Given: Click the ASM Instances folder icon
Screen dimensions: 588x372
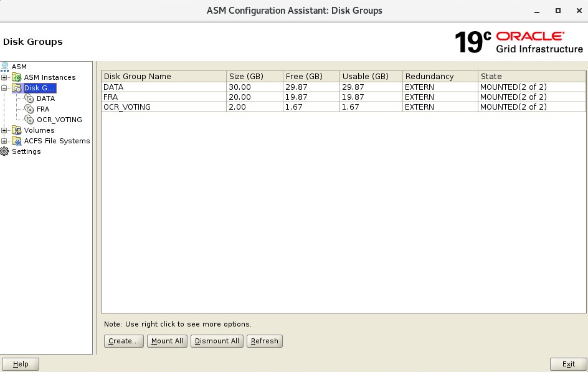Looking at the screenshot, I should pyautogui.click(x=16, y=77).
